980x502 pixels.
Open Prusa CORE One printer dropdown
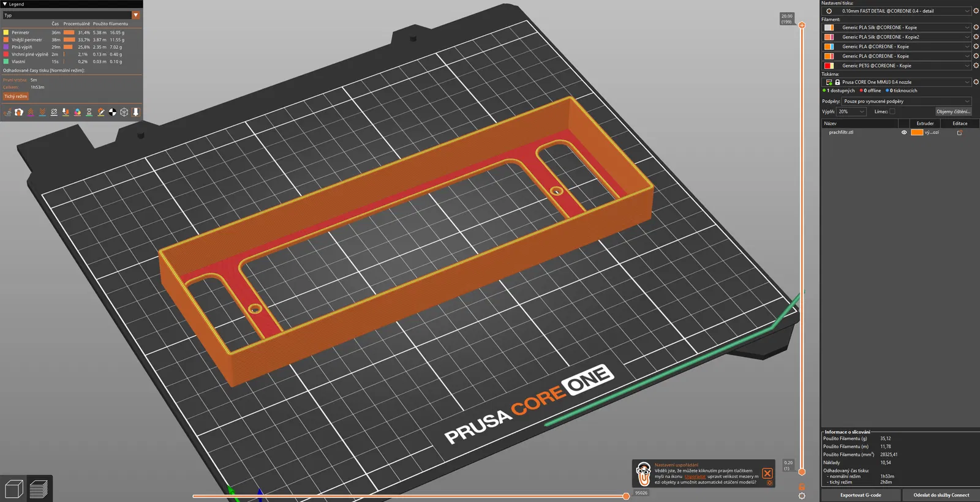click(x=897, y=82)
